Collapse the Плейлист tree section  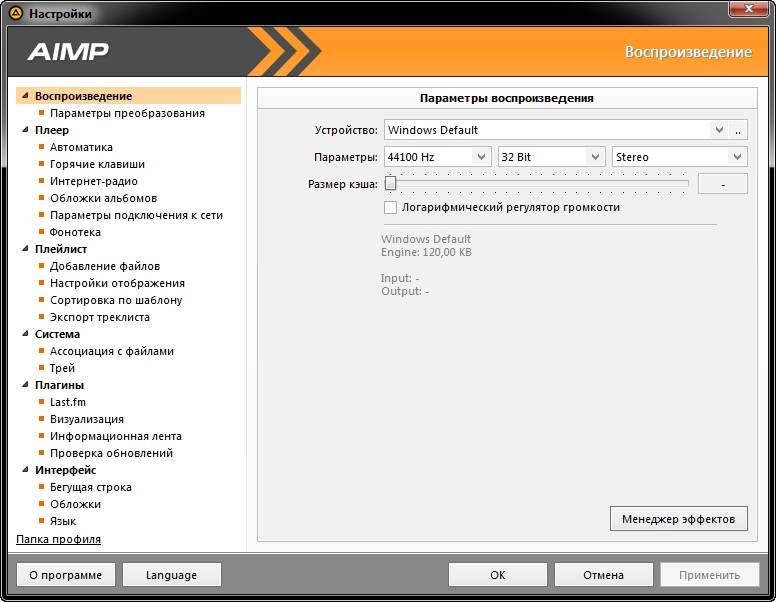click(x=25, y=249)
